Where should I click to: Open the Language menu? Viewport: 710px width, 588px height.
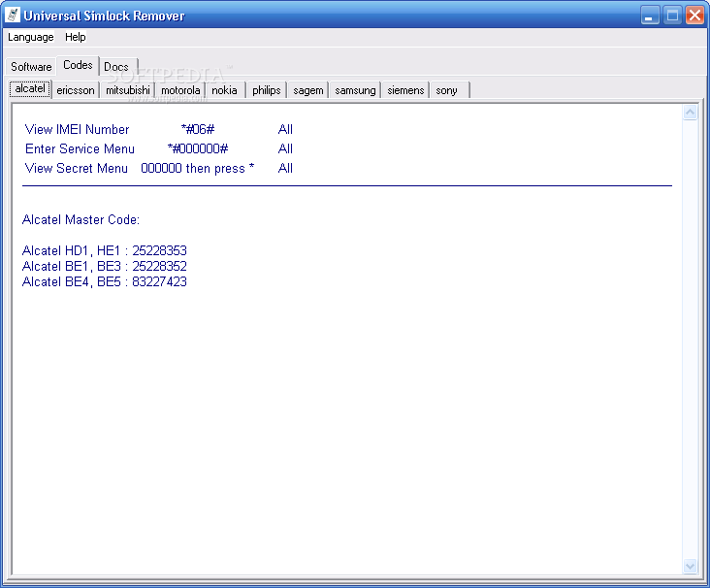coord(31,37)
